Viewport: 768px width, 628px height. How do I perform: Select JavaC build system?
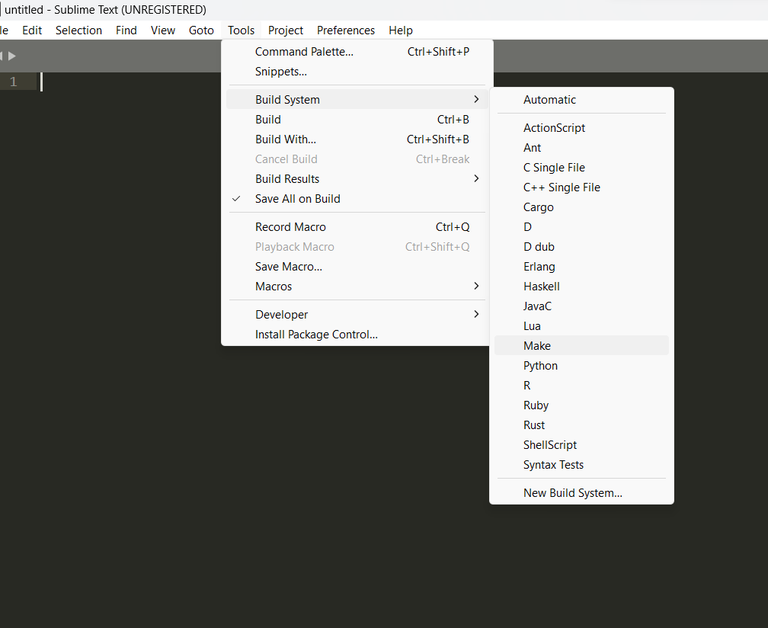[581, 306]
